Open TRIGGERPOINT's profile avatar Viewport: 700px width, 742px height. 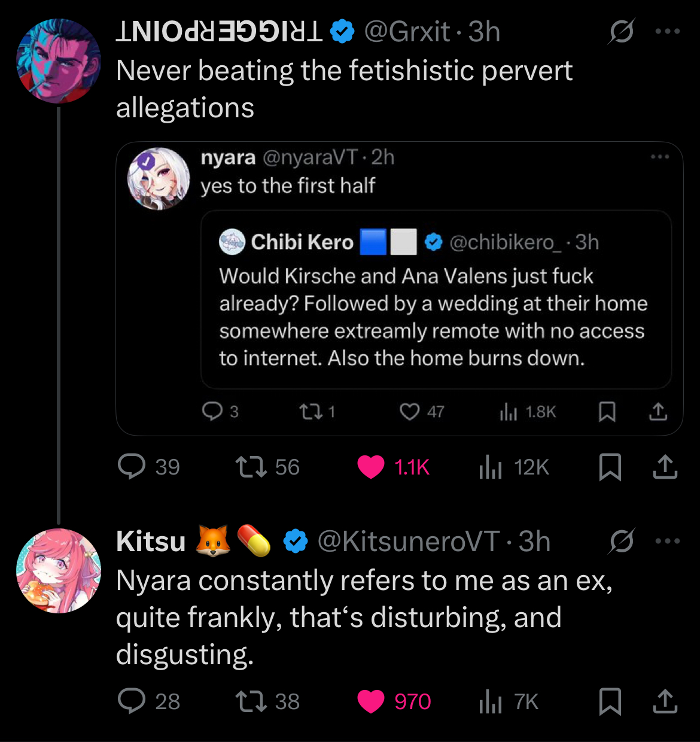(x=59, y=61)
